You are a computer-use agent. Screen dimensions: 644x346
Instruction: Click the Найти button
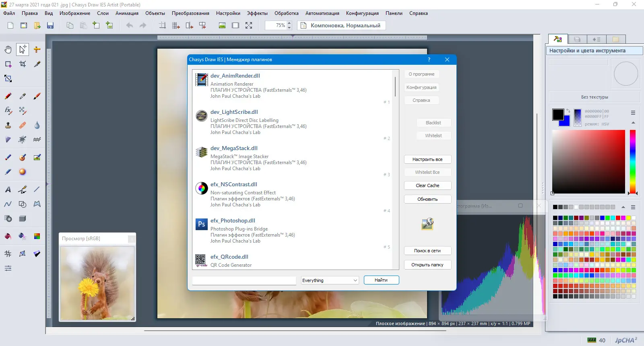381,280
